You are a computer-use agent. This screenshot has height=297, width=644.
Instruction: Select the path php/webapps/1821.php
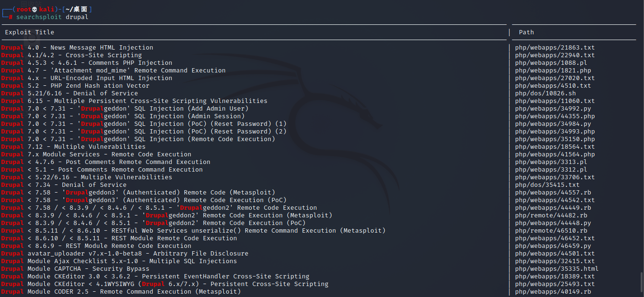pos(553,71)
